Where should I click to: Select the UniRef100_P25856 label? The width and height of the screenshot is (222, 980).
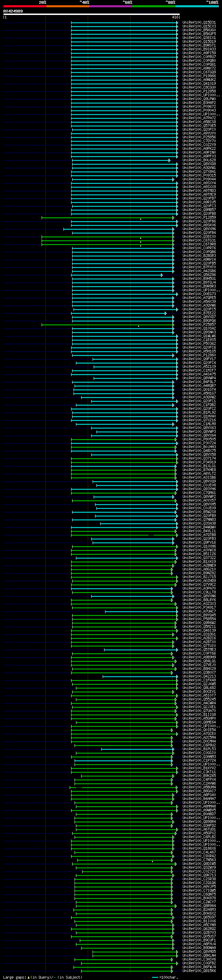point(199,137)
